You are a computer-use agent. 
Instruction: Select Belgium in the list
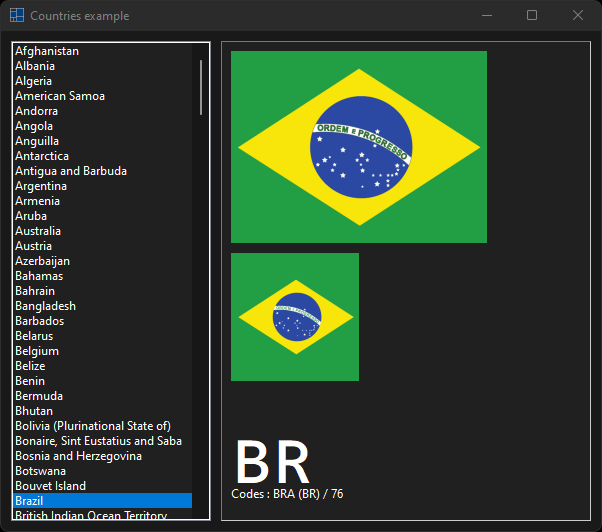[103, 351]
